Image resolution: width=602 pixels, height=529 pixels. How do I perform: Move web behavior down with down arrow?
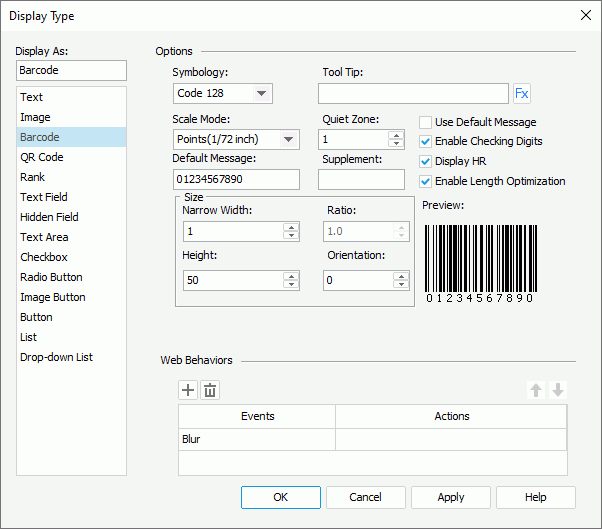coord(558,390)
